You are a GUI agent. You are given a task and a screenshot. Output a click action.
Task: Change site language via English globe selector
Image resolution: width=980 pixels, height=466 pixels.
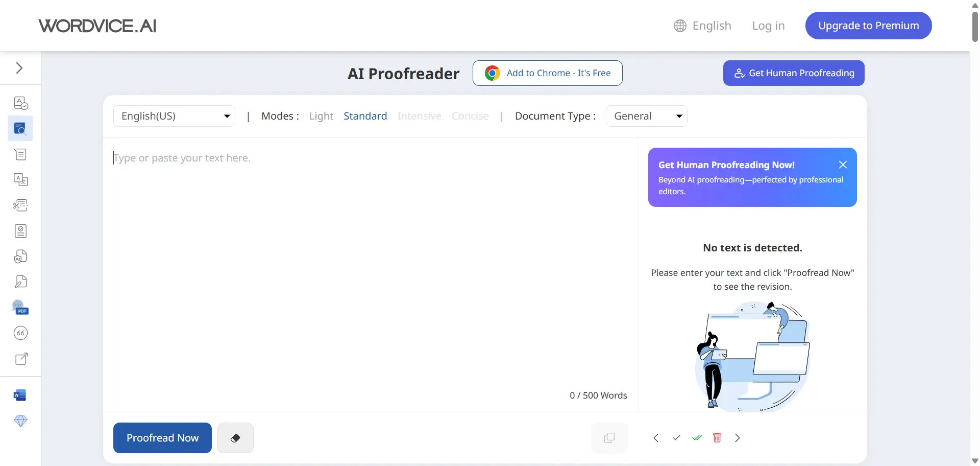coord(702,26)
